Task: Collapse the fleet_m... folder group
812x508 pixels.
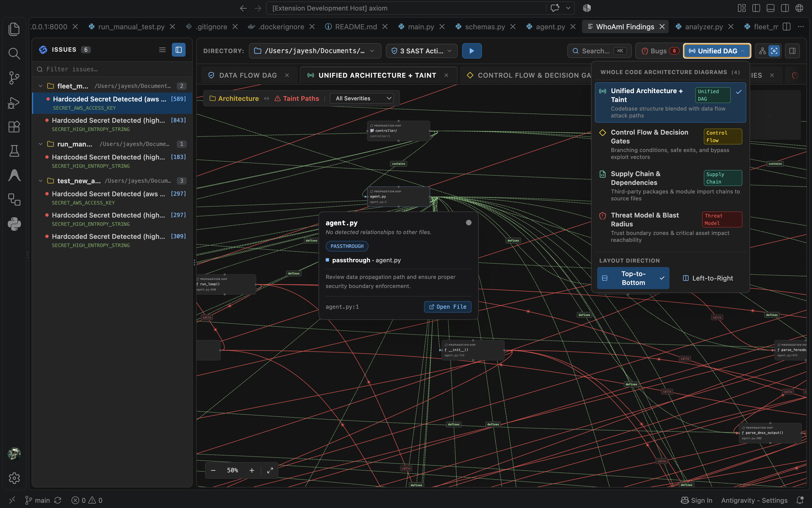Action: [41, 86]
